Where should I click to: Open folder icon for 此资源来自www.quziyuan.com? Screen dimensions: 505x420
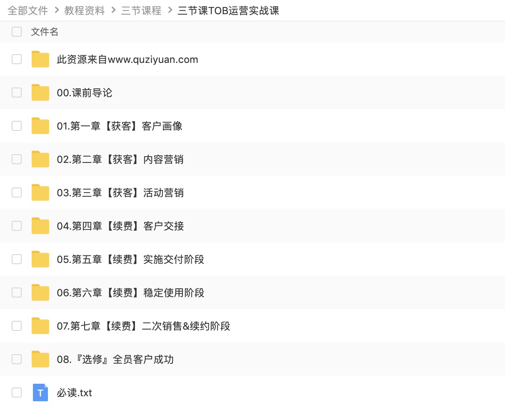click(x=40, y=59)
